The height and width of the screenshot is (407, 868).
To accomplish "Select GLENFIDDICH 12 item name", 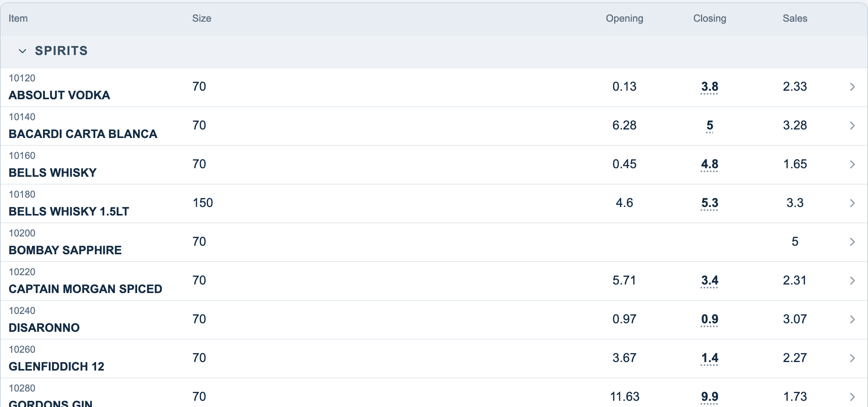I will 57,366.
